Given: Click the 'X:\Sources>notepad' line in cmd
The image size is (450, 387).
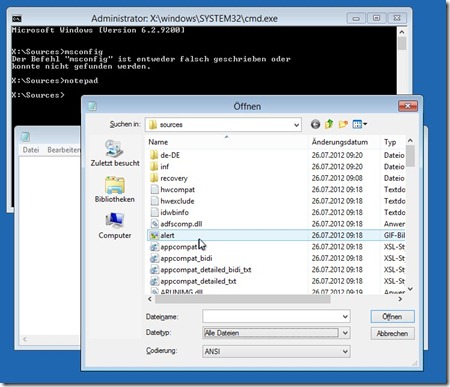Looking at the screenshot, I should click(55, 81).
